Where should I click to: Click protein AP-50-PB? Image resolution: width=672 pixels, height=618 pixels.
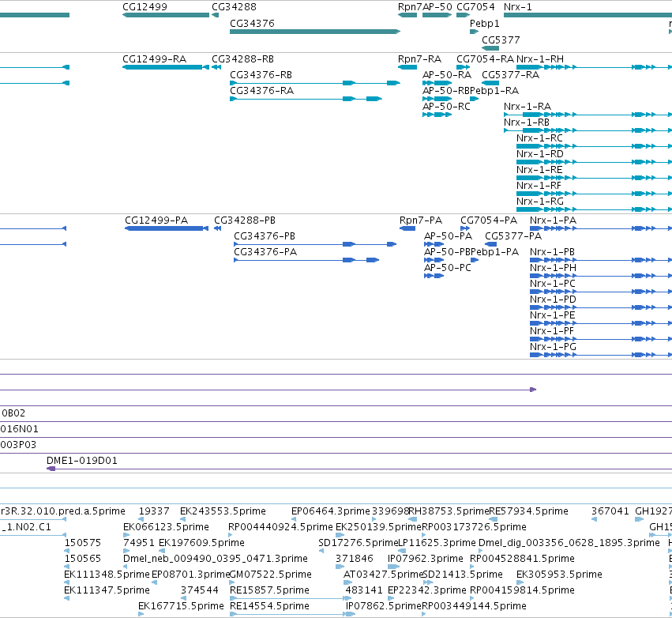click(x=447, y=252)
